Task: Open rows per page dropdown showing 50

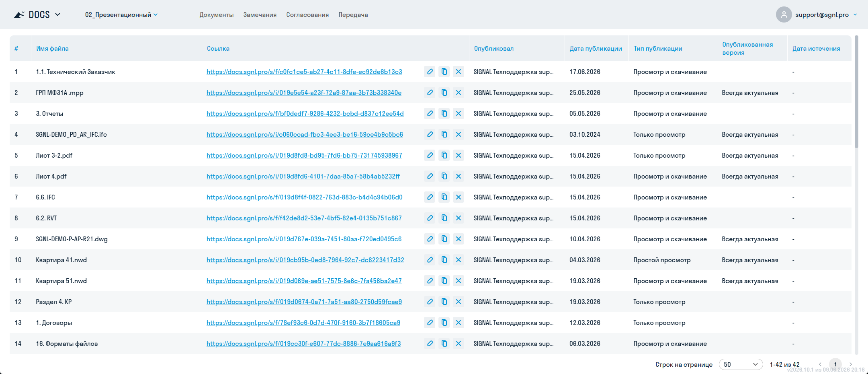Action: click(x=741, y=364)
